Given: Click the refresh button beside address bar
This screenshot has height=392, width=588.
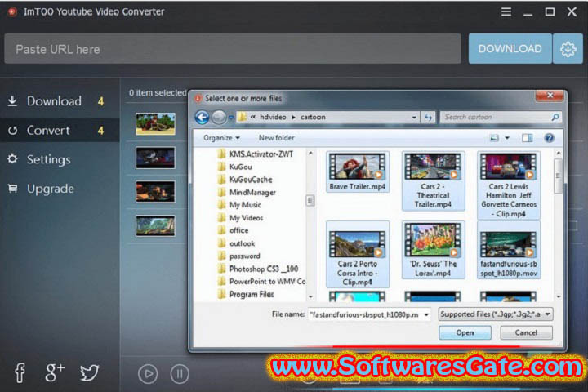Looking at the screenshot, I should tap(428, 118).
